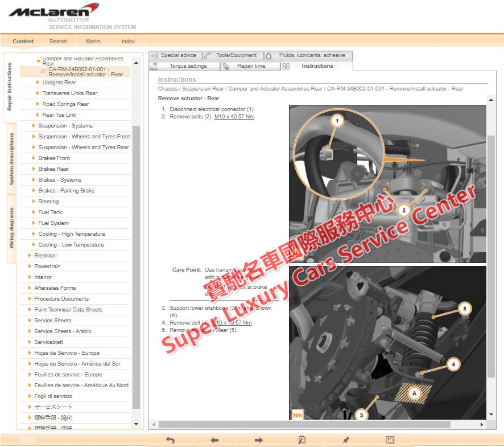Click the horizontal scrollbar right arrow
Image resolution: width=504 pixels, height=447 pixels.
(x=481, y=424)
